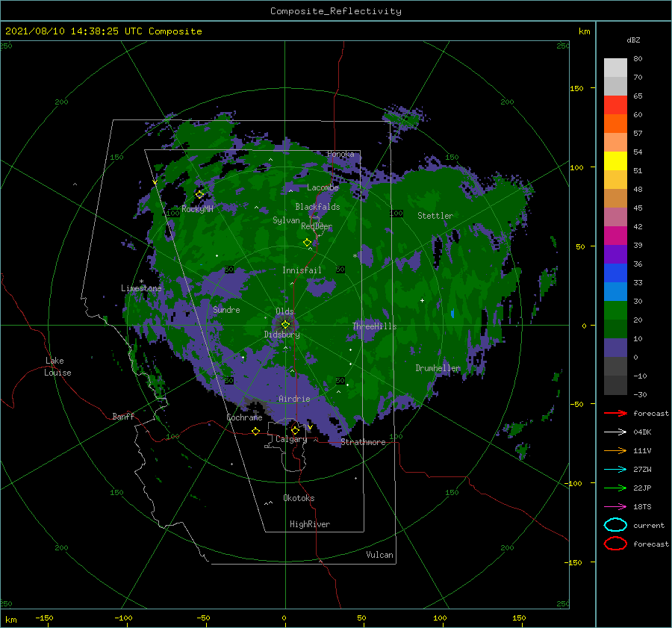The width and height of the screenshot is (672, 628).
Task: Click the Innisfail town label
Action: (302, 270)
